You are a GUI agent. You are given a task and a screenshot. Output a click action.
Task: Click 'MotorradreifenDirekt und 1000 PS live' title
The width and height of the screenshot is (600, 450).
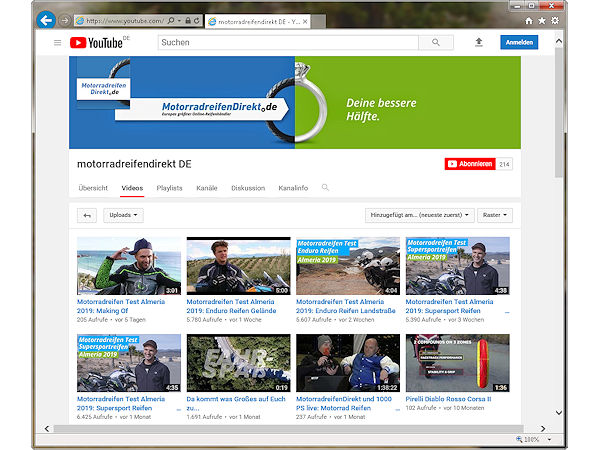click(x=344, y=403)
